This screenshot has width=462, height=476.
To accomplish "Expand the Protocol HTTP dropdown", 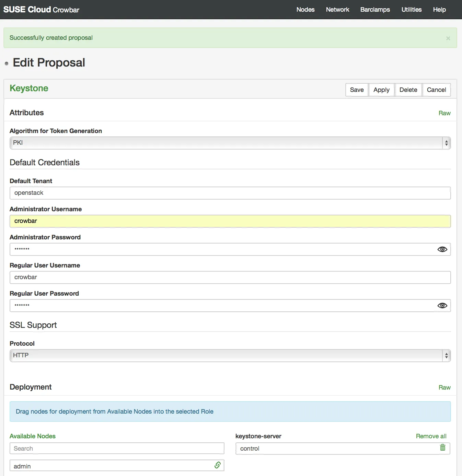I will tap(230, 356).
